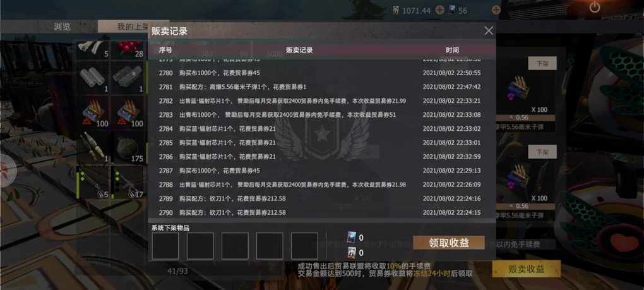Open 贩卖收益 yellow button
This screenshot has width=644, height=290.
[x=526, y=269]
